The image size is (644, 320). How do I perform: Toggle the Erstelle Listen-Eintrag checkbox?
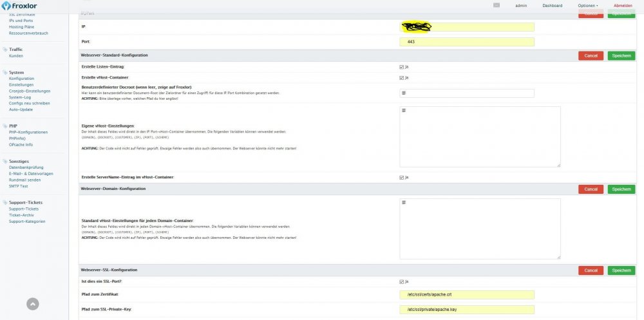pyautogui.click(x=401, y=66)
